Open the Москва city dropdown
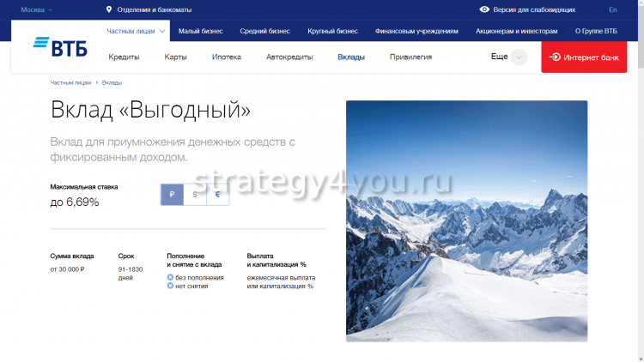The width and height of the screenshot is (644, 362). tap(36, 9)
